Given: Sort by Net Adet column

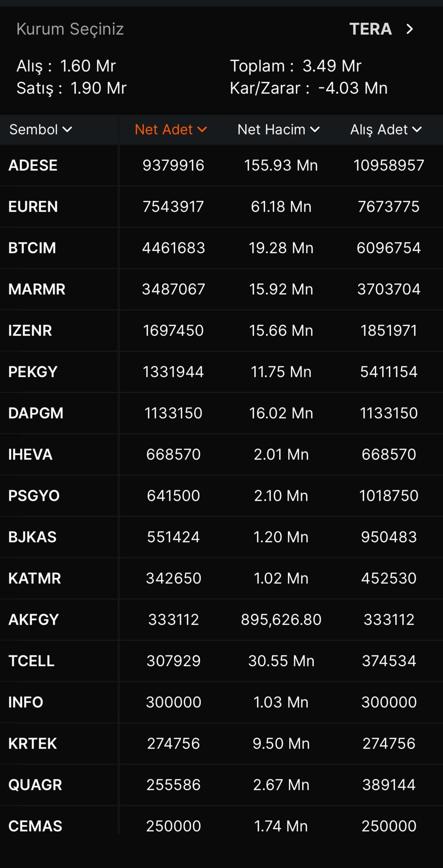Looking at the screenshot, I should pyautogui.click(x=170, y=130).
